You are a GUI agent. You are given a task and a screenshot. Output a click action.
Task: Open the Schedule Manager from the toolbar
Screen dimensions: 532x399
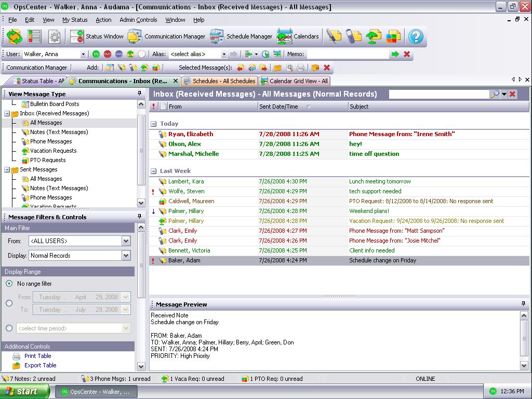pos(242,36)
